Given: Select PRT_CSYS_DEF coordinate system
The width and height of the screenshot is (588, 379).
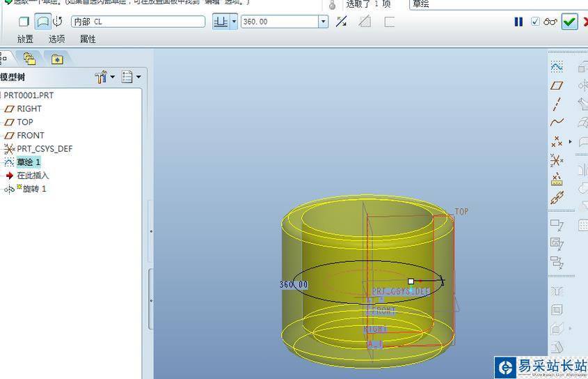Looking at the screenshot, I should pos(45,149).
